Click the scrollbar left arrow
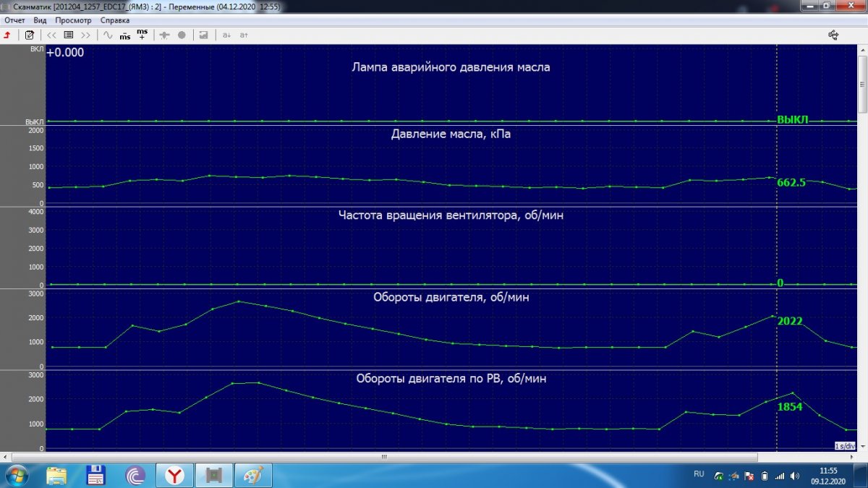This screenshot has height=488, width=868. click(x=7, y=457)
